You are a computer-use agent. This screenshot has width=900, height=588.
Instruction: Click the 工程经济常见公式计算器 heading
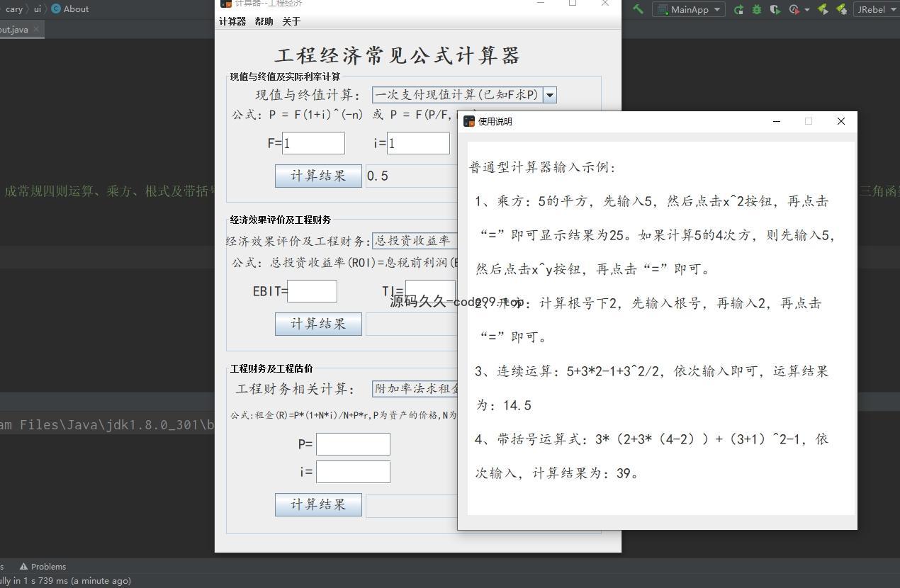coord(398,55)
